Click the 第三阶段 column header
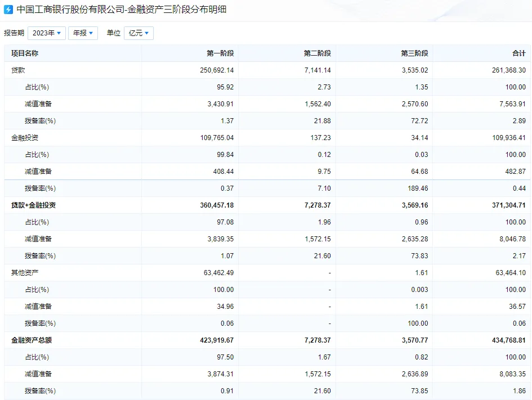The image size is (532, 400). click(x=414, y=53)
